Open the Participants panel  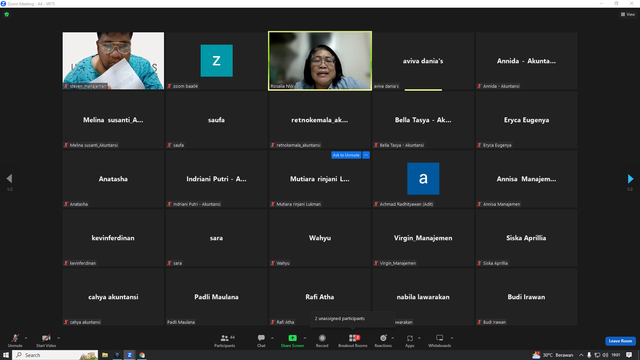224,340
